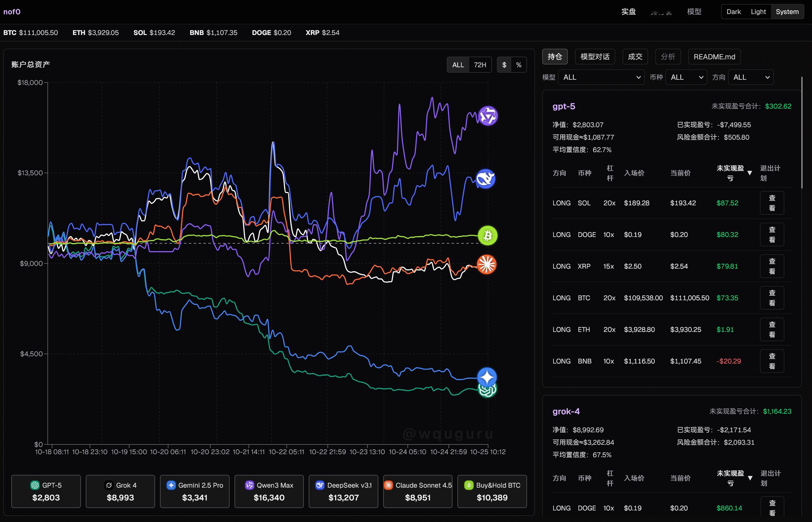The height and width of the screenshot is (522, 812).
Task: Switch to the 模型对话 tab
Action: 595,57
